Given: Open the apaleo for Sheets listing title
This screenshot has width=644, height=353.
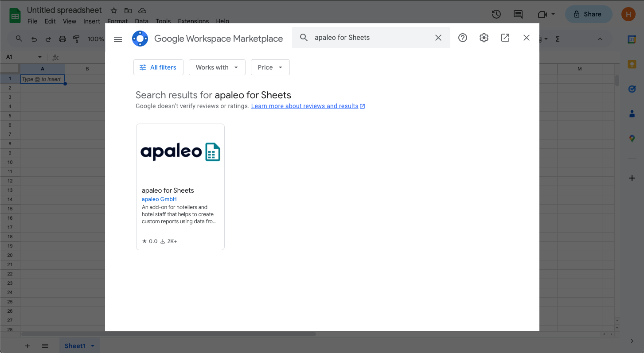Looking at the screenshot, I should coord(168,190).
